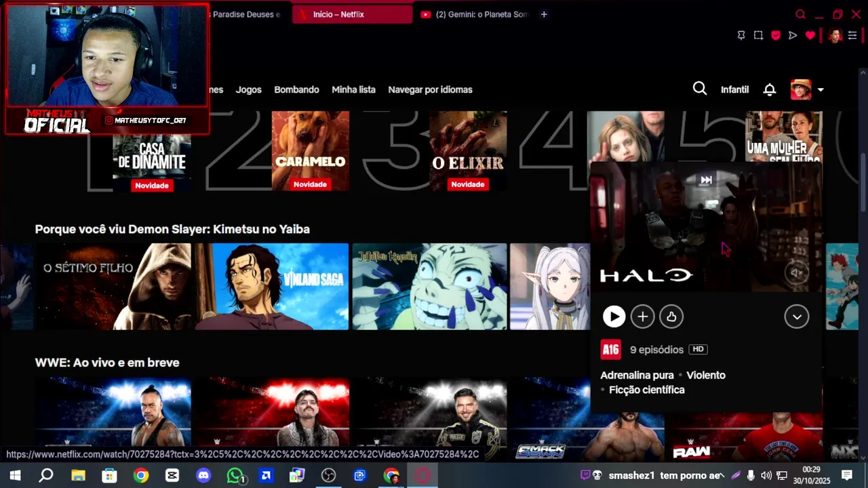Open Netflix notifications bell
The height and width of the screenshot is (488, 868).
click(770, 89)
